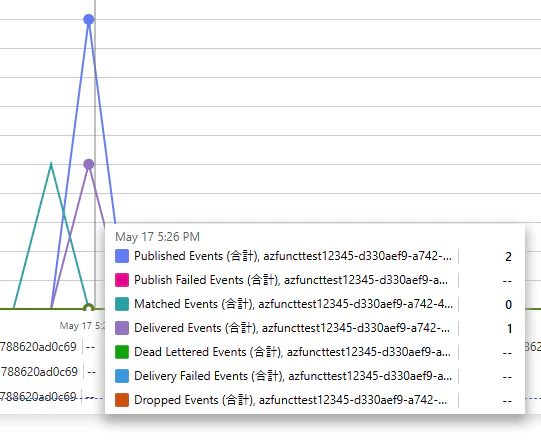Click the Delivered Events value 1
Image resolution: width=541 pixels, height=441 pixels.
pyautogui.click(x=509, y=329)
